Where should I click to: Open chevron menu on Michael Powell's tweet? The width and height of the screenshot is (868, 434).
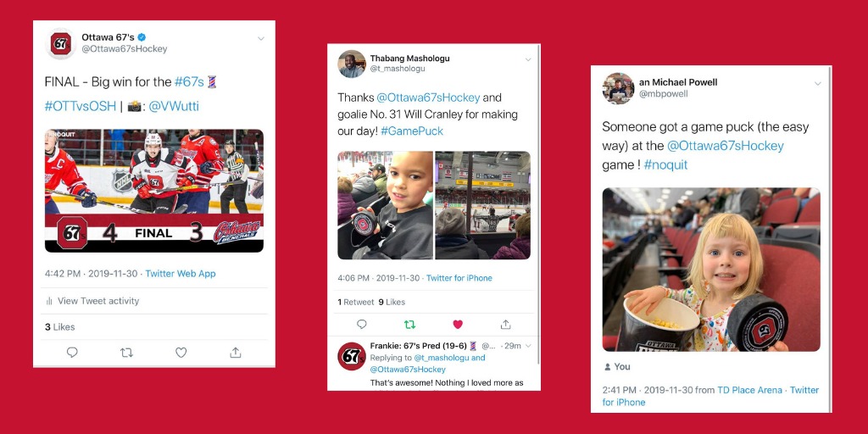[818, 84]
